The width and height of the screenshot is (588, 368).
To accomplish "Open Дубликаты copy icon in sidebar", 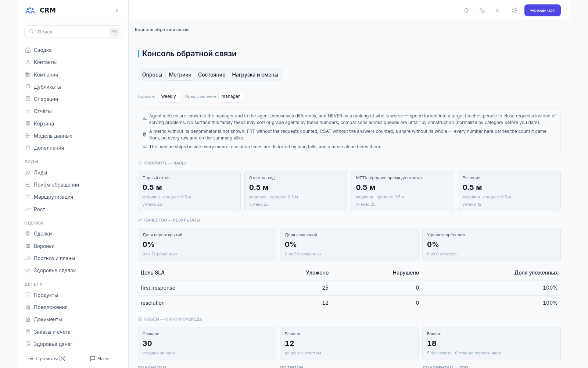I will point(28,87).
